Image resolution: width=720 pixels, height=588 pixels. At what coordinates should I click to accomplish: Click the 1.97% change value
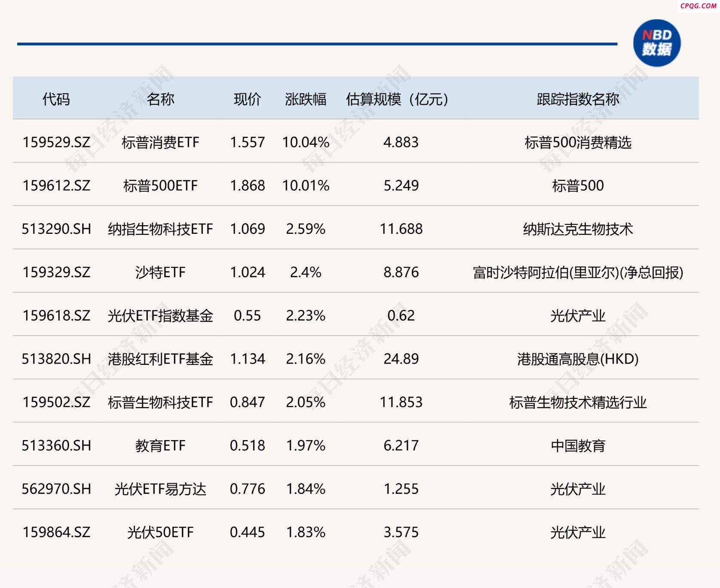pos(306,446)
